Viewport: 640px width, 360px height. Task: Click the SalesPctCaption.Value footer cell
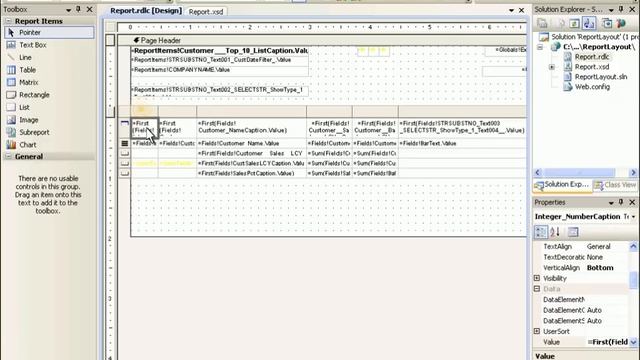tap(251, 173)
